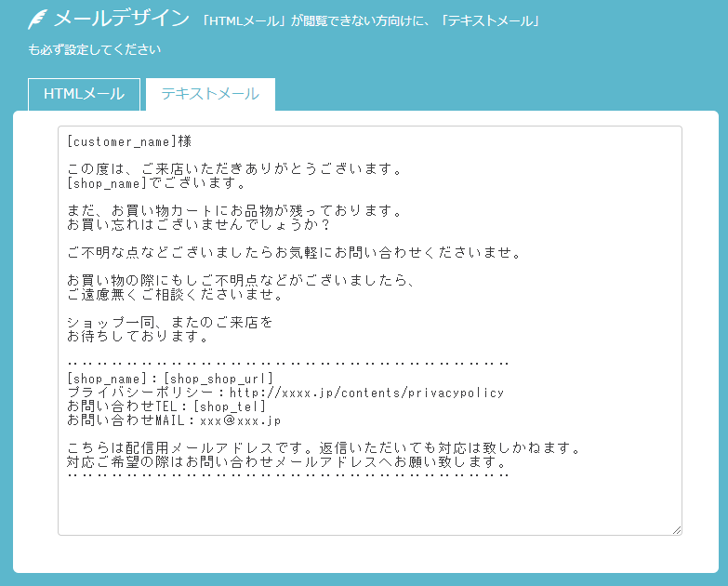Click the ご遠慮無くご相談くださいませ line

tap(175, 295)
